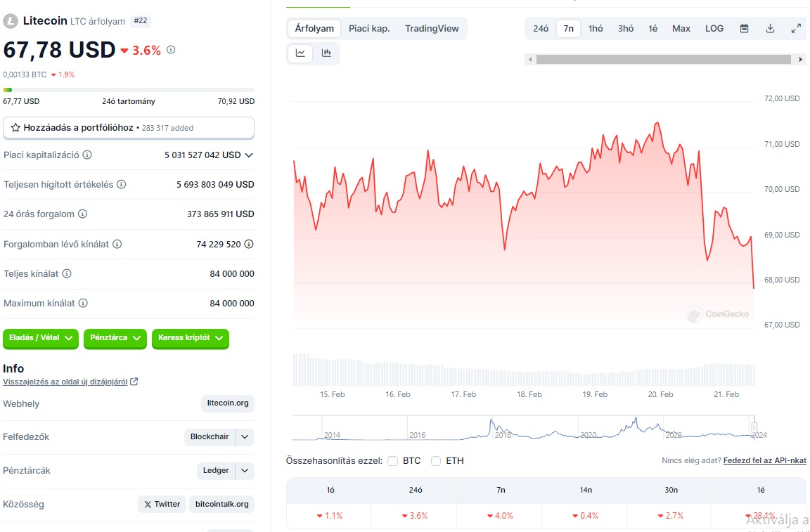Click the info icon beside Maximum kínálat

[83, 303]
